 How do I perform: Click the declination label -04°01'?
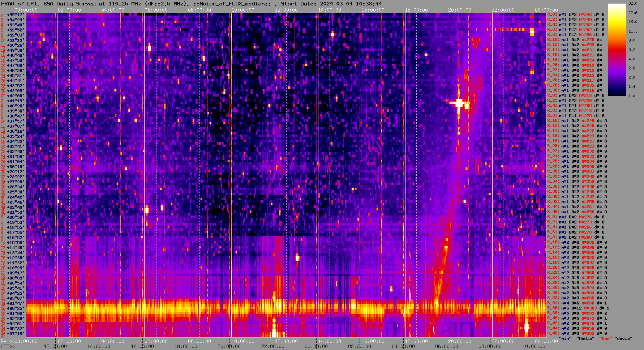[x=16, y=324]
